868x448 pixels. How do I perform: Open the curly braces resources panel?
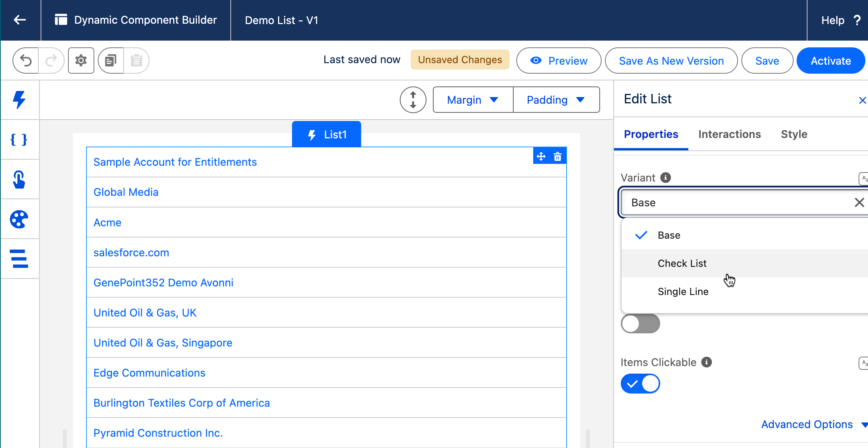(19, 140)
